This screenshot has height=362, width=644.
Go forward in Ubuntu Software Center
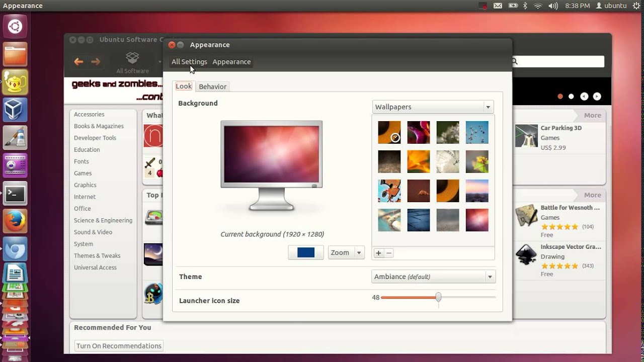click(x=96, y=62)
